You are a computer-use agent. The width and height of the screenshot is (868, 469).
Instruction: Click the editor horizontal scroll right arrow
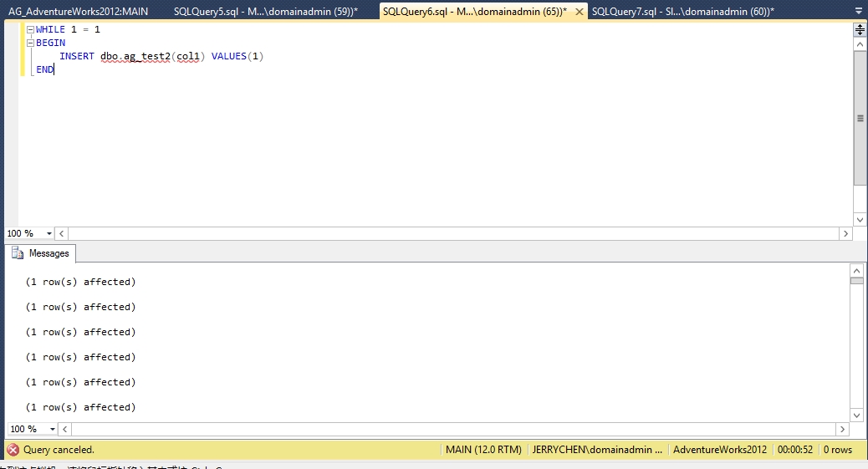pos(845,234)
